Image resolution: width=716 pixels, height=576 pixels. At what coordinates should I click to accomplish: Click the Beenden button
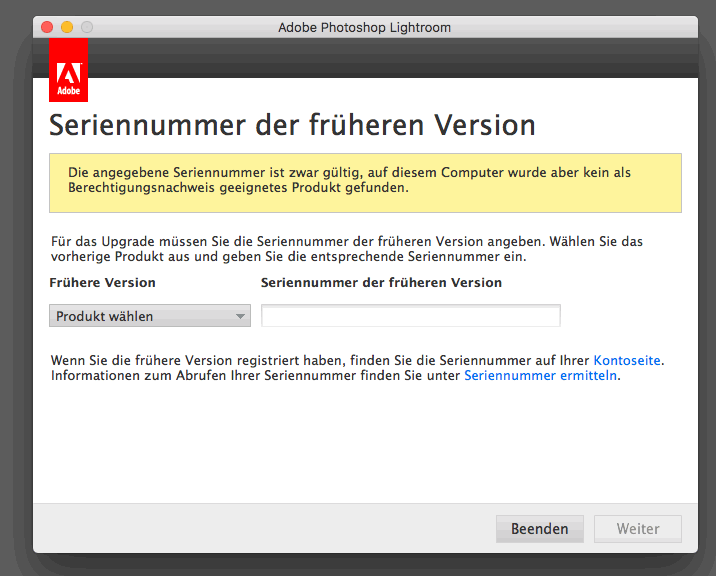[x=540, y=529]
